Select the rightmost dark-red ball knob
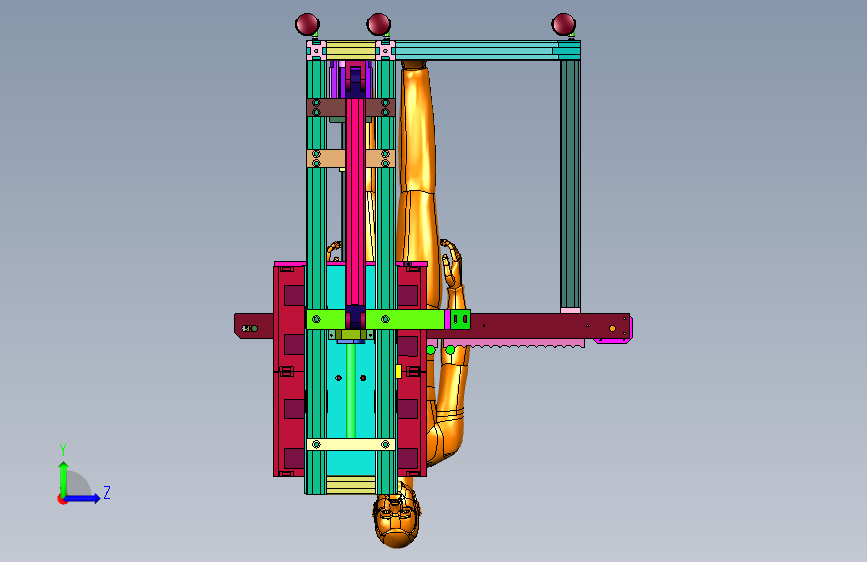 [563, 24]
